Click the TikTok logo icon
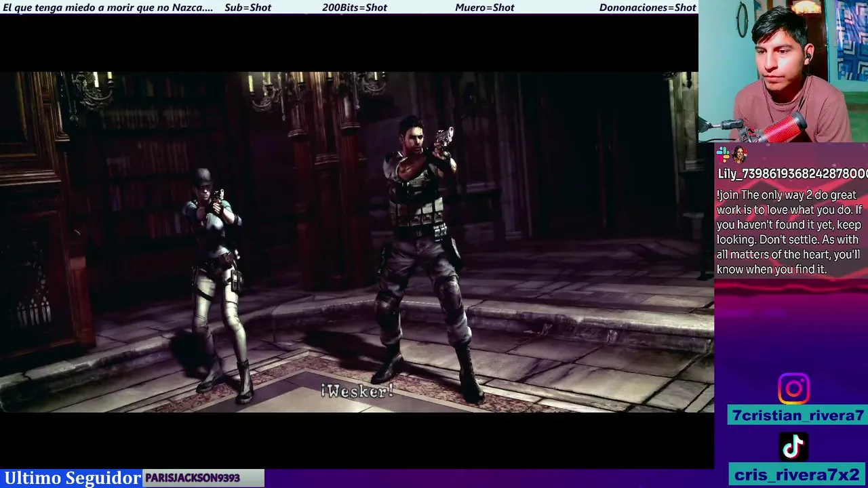The width and height of the screenshot is (868, 488). click(x=793, y=447)
